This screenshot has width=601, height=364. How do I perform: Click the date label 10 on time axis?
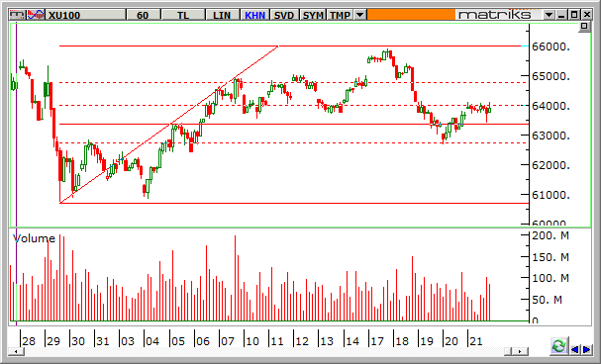[x=252, y=340]
